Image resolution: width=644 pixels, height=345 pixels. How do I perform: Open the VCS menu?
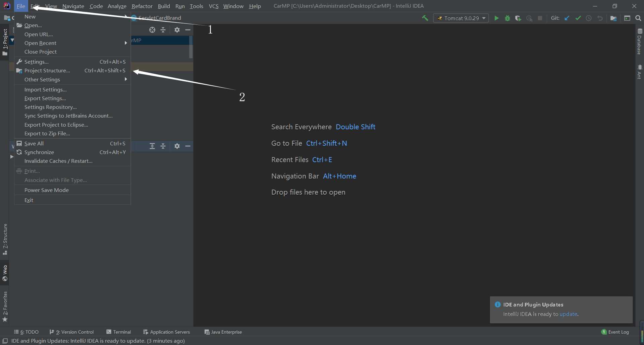point(214,6)
